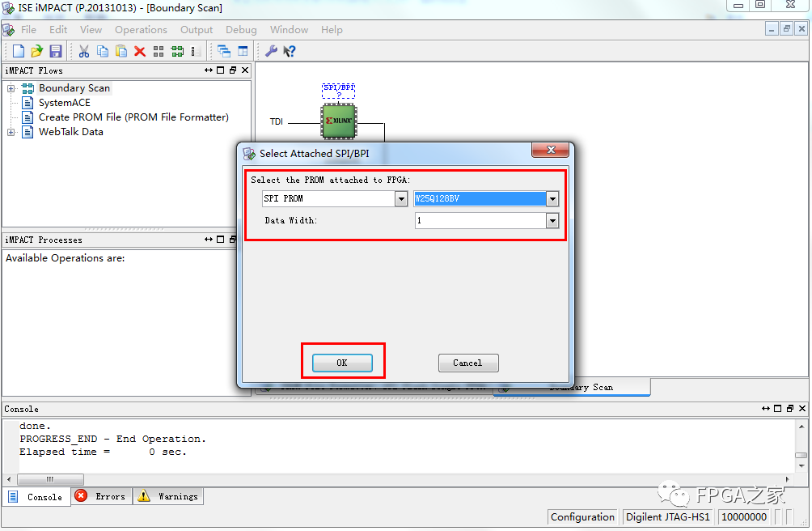
Task: Click the Console panel left-right arrows icon
Action: pyautogui.click(x=766, y=408)
